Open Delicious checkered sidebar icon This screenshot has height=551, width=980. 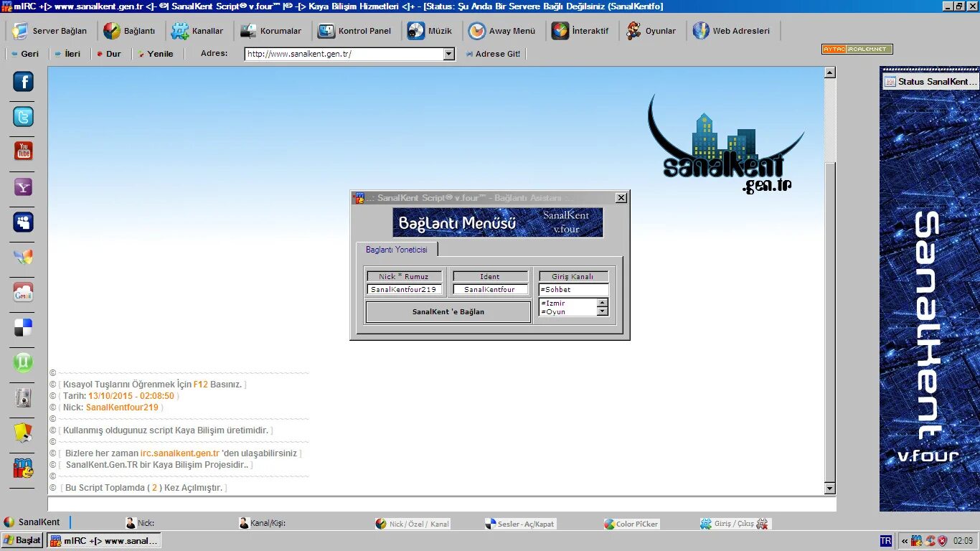pyautogui.click(x=24, y=328)
